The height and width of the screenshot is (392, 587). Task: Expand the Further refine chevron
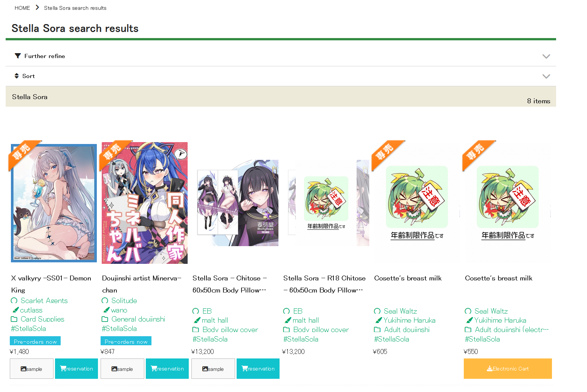546,56
